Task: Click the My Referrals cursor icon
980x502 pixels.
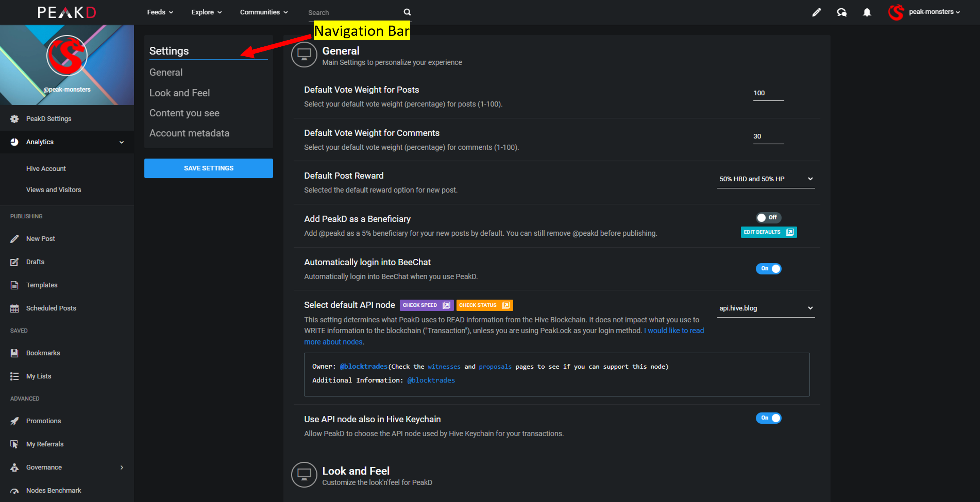Action: click(x=14, y=444)
